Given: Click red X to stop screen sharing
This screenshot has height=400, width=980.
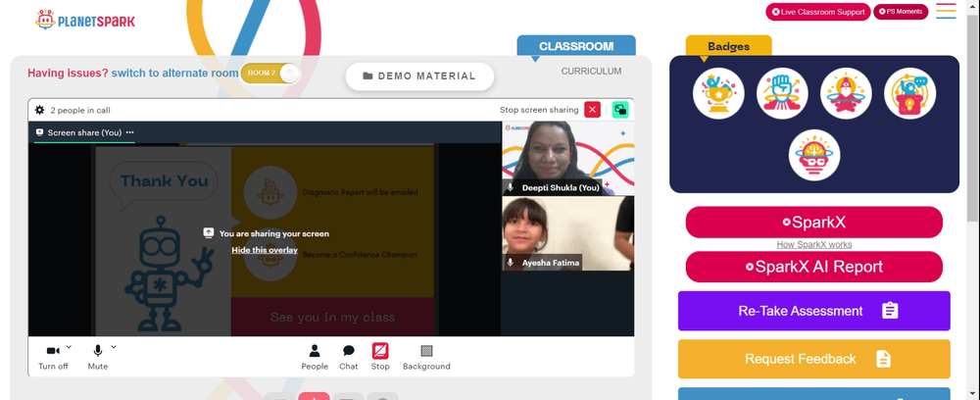Looking at the screenshot, I should [593, 110].
